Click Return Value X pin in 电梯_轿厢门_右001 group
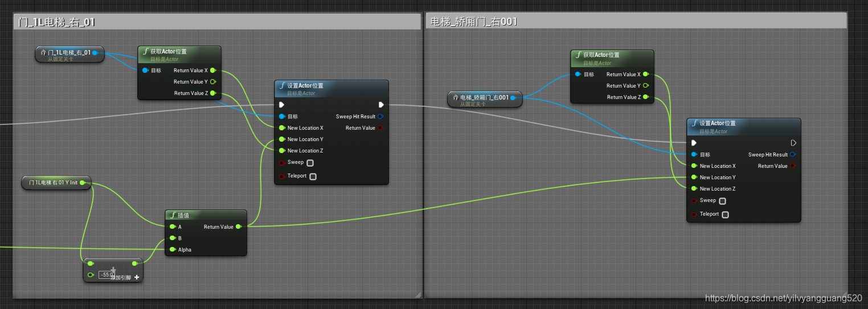Image resolution: width=868 pixels, height=309 pixels. tap(646, 75)
